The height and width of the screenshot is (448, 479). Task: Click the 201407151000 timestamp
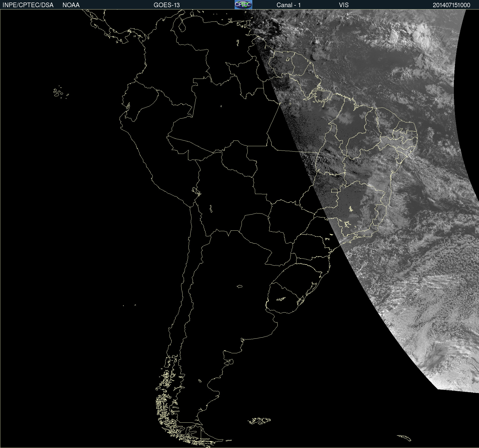pos(451,5)
